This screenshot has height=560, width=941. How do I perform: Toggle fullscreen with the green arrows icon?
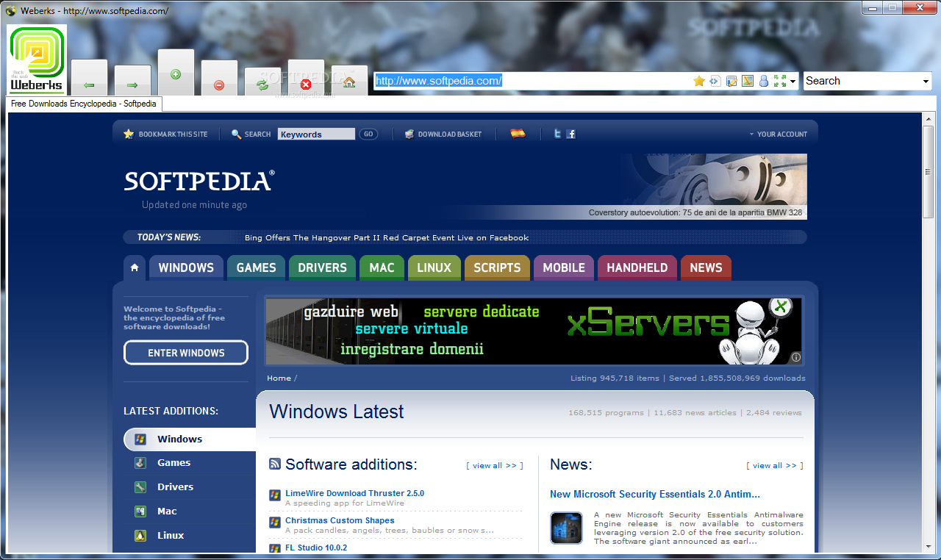780,81
